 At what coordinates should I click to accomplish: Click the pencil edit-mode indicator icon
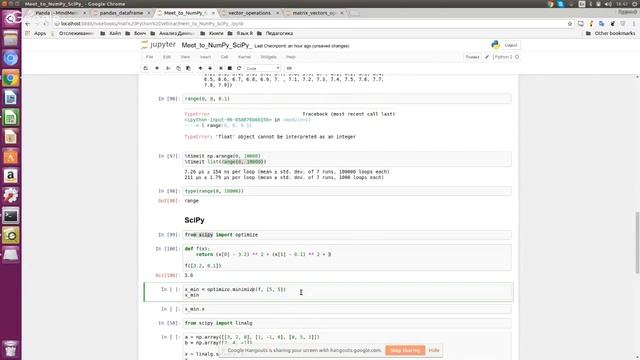pos(487,57)
